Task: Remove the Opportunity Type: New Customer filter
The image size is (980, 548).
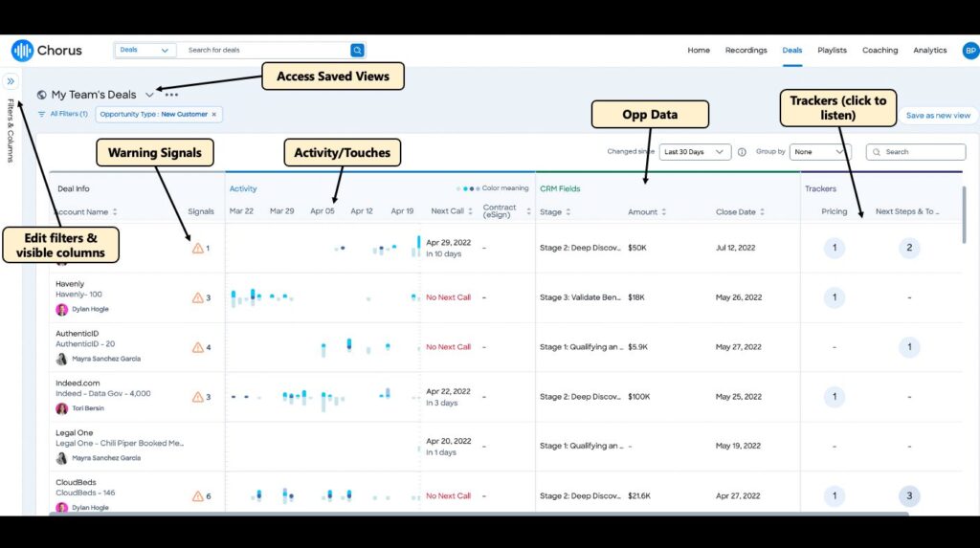Action: click(213, 115)
